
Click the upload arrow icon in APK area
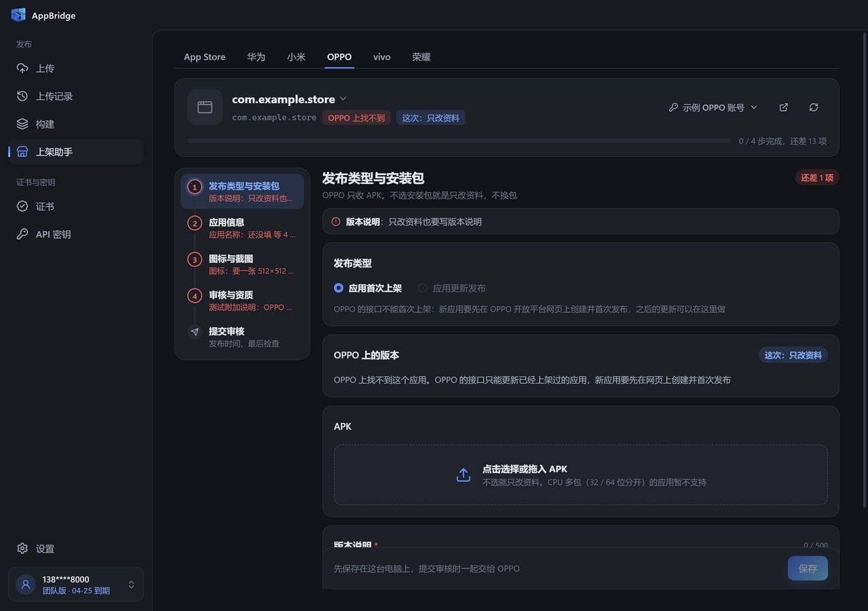[x=464, y=475]
